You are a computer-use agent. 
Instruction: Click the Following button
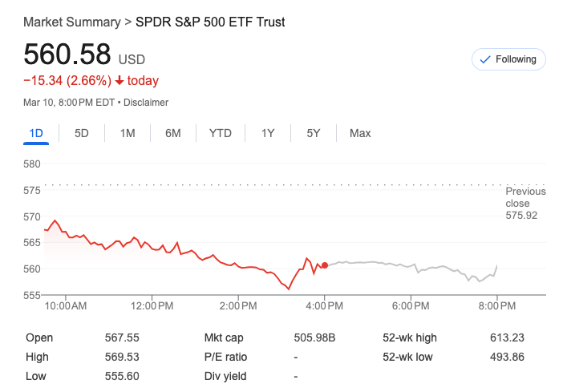click(x=508, y=59)
